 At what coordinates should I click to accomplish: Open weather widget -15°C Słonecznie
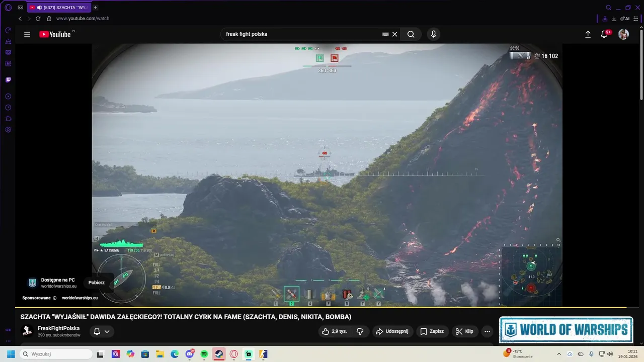518,354
